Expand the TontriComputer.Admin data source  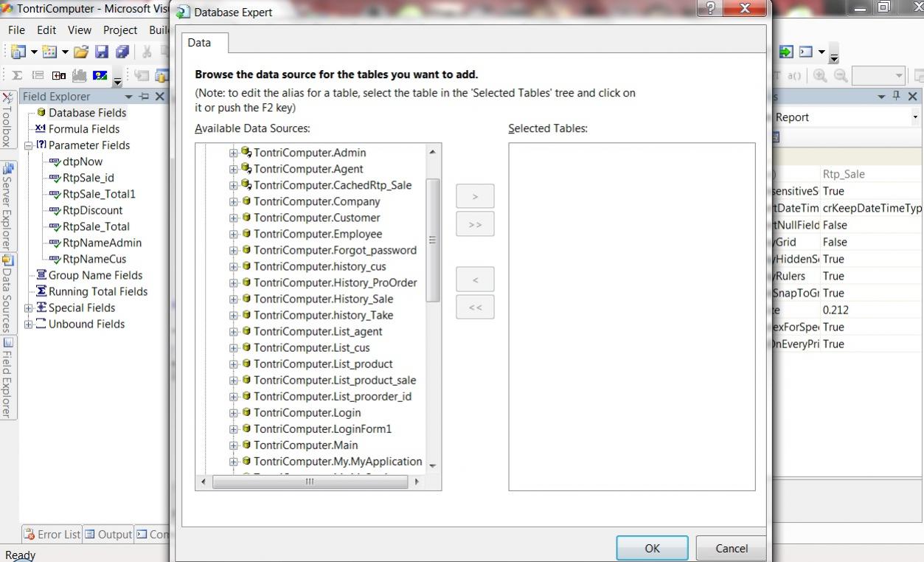click(x=234, y=153)
